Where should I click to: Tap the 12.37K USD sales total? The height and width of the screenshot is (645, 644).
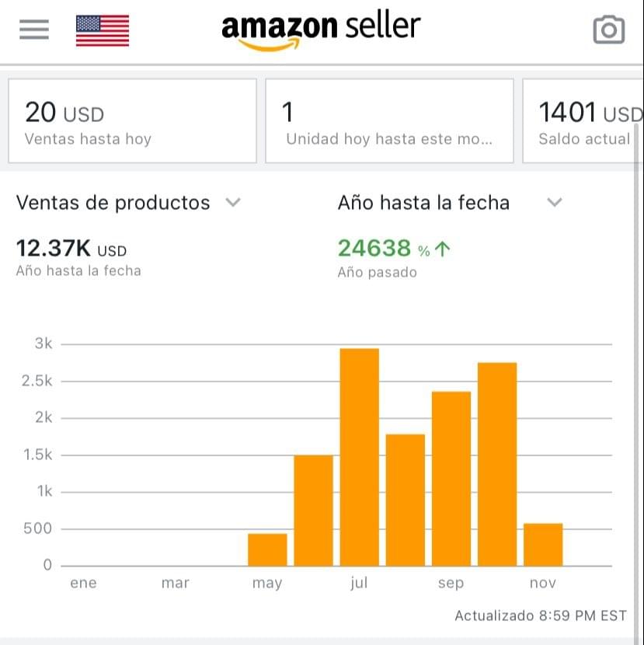[71, 249]
